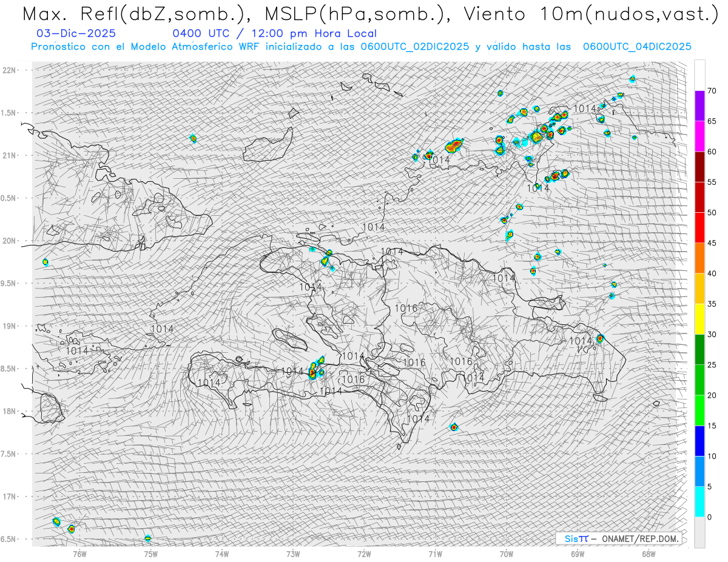Click the colorbar value '45'
Screen dimensions: 728x562
pyautogui.click(x=712, y=243)
